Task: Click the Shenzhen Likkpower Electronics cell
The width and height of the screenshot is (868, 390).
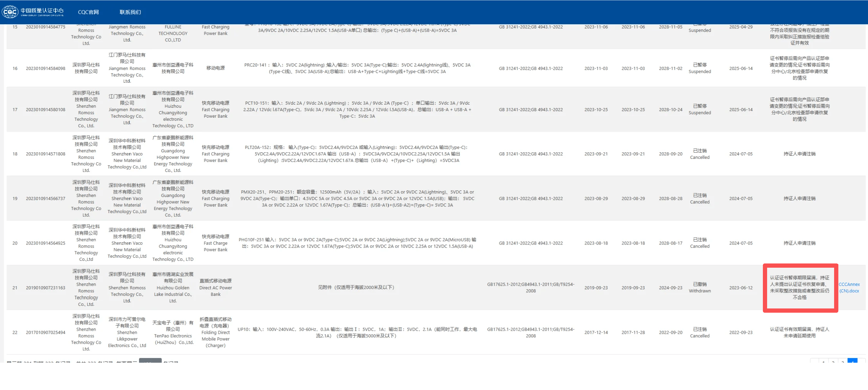Action: tap(127, 332)
